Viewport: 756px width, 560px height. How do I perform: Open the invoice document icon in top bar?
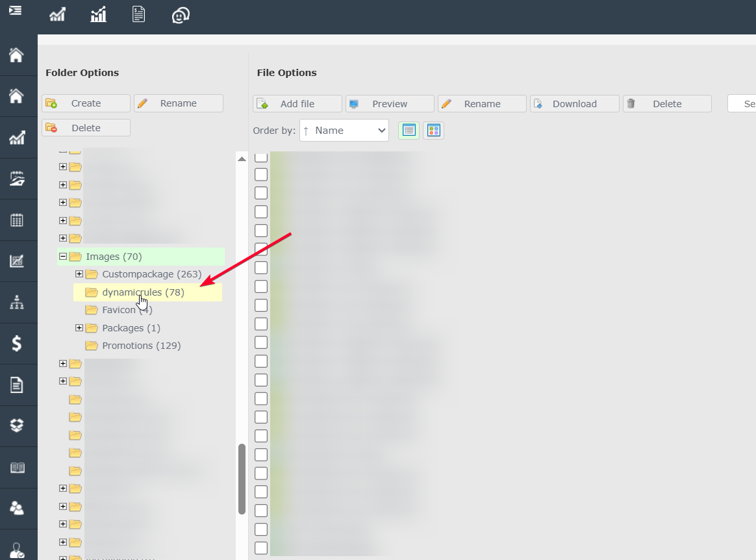138,14
